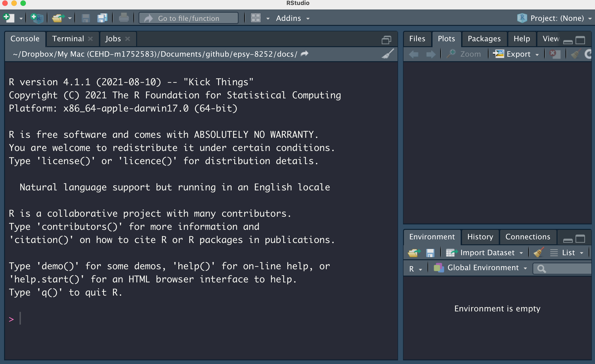Close the Jobs tab
Viewport: 595px width, 364px height.
pos(128,39)
